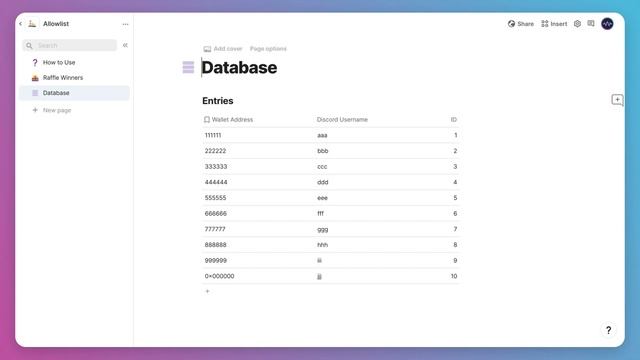This screenshot has width=640, height=360.
Task: Select wallet address cell 0x000000
Action: point(219,276)
